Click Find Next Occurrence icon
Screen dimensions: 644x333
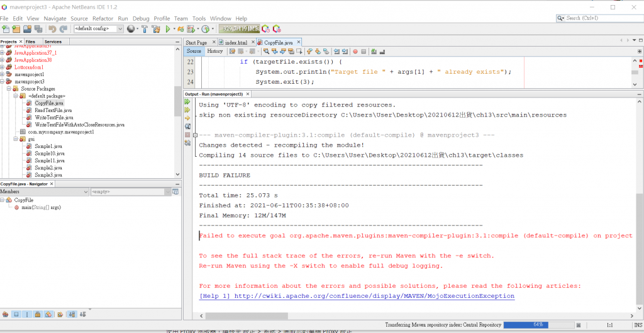point(282,52)
